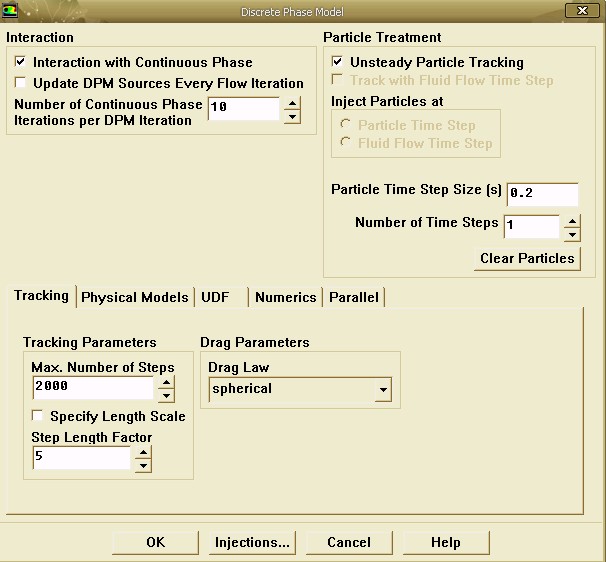Increase Number of Continuous Phase Iterations

[292, 103]
